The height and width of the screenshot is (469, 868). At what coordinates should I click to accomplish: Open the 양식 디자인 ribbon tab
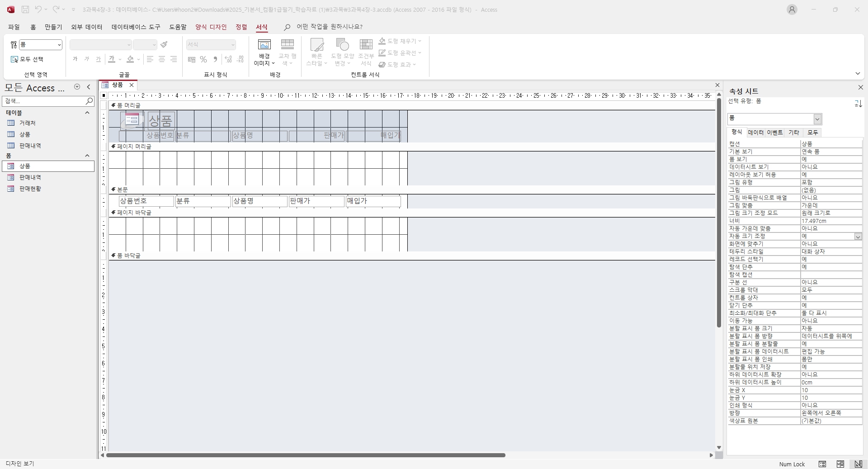tap(211, 27)
